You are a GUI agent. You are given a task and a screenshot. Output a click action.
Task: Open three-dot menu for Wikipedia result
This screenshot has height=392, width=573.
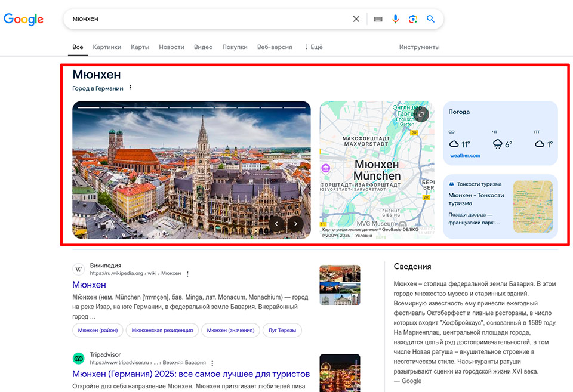click(x=187, y=274)
